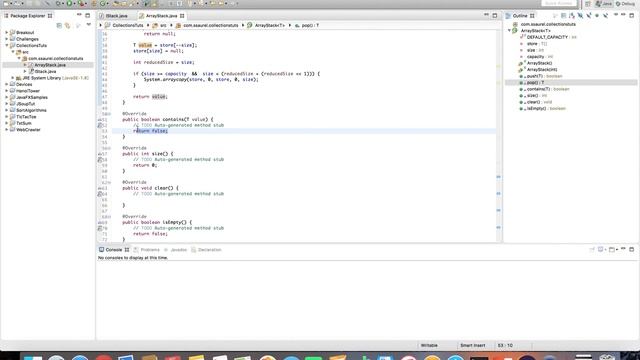Screen dimensions: 640x360
Task: Click the Debug bug icon in toolbar
Action: click(x=59, y=4)
